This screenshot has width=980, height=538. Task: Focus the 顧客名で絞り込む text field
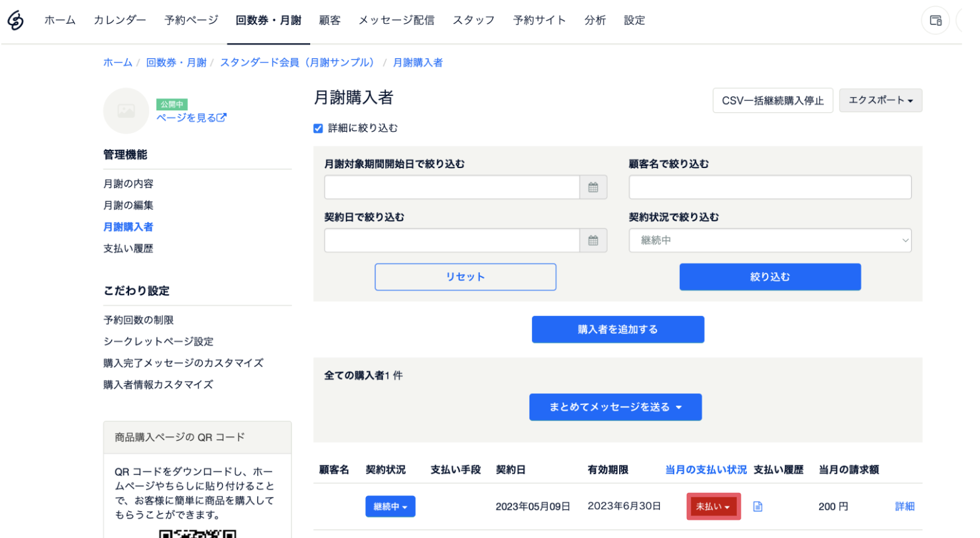pos(769,187)
